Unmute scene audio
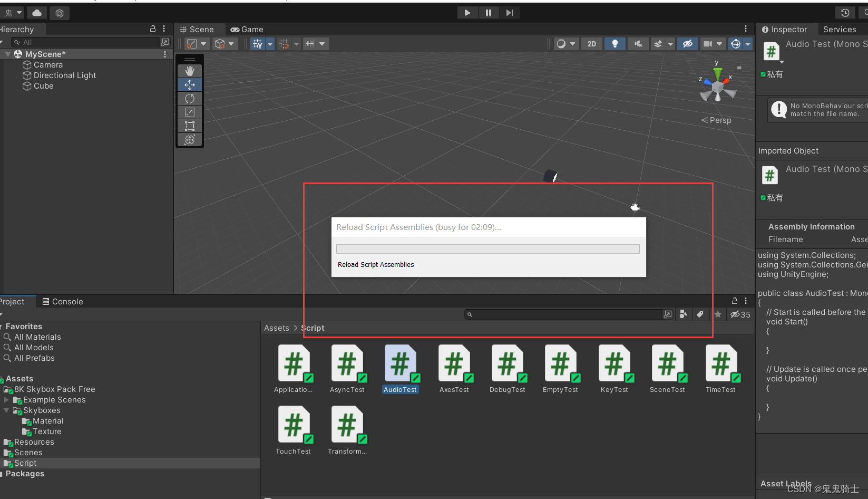 [x=638, y=44]
